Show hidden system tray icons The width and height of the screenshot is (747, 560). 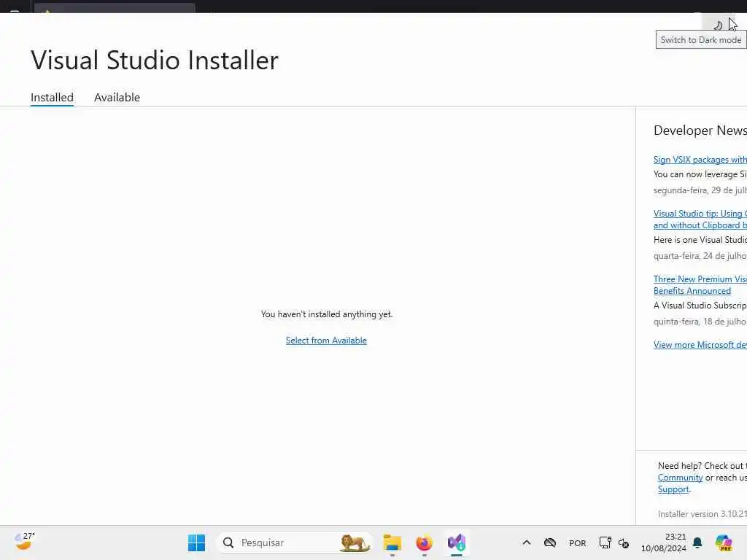click(527, 542)
